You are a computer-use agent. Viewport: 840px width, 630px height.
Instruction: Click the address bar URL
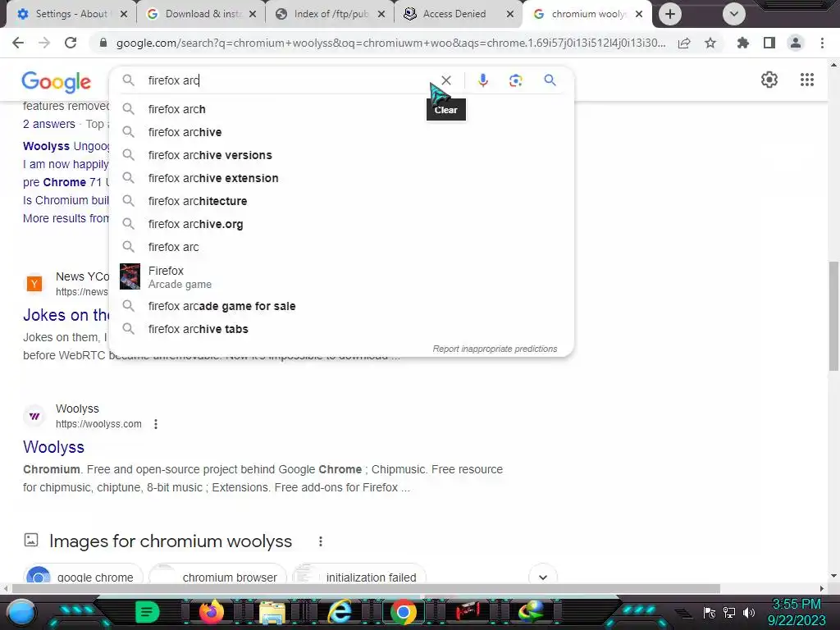tap(390, 43)
